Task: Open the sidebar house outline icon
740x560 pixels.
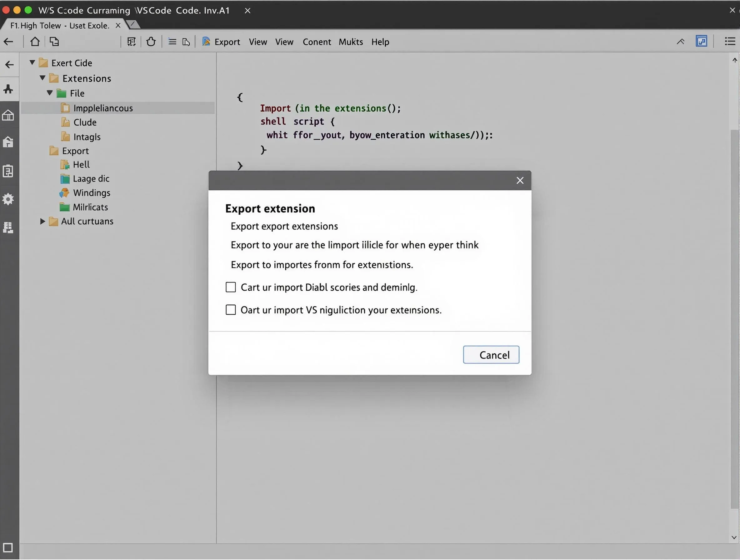Action: (8, 115)
